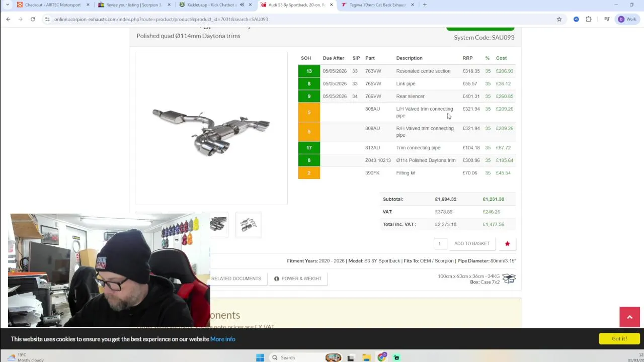Switch to Tegiwa 70mm Cat Back Exhaust tab
Screen dimensions: 644x362
click(x=377, y=5)
